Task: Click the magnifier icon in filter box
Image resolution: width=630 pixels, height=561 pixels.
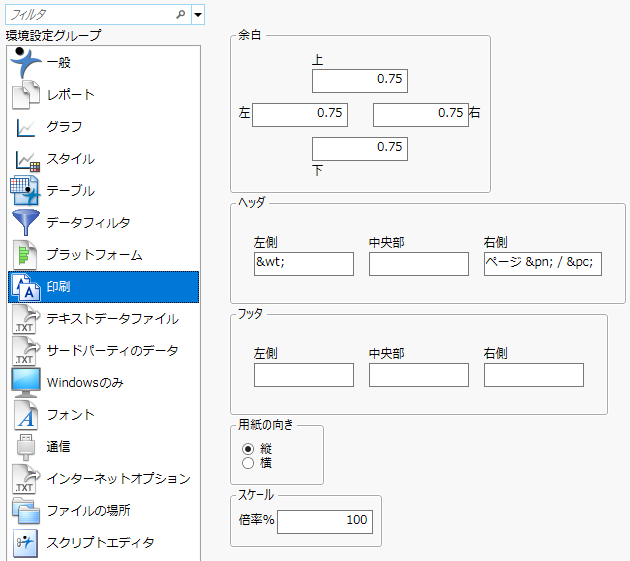Action: coord(180,15)
